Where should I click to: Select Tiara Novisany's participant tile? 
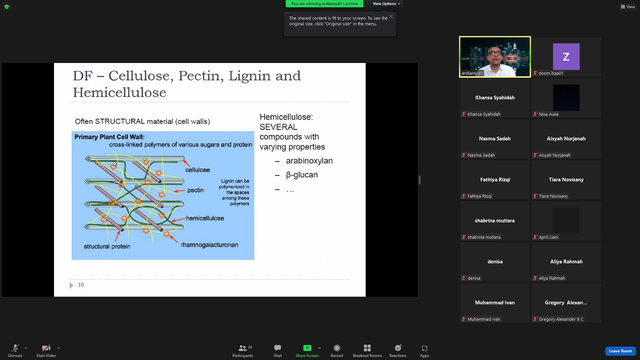(566, 180)
